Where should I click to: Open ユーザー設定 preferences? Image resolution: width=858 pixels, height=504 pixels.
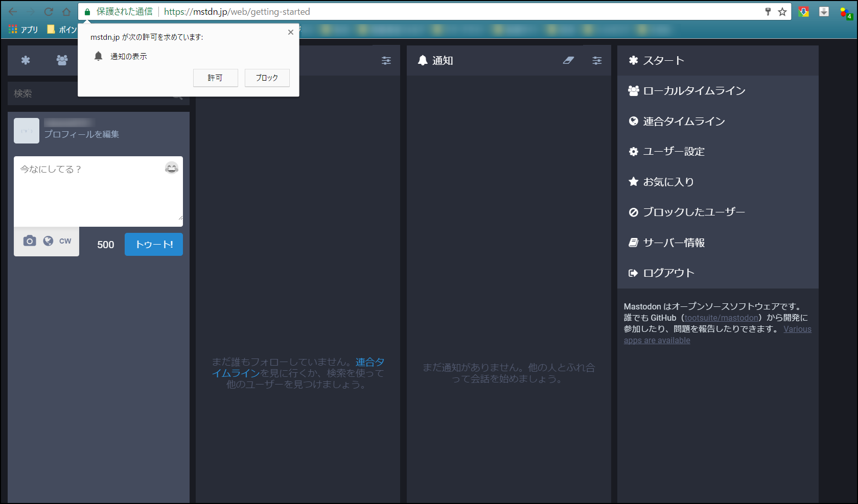pyautogui.click(x=673, y=152)
